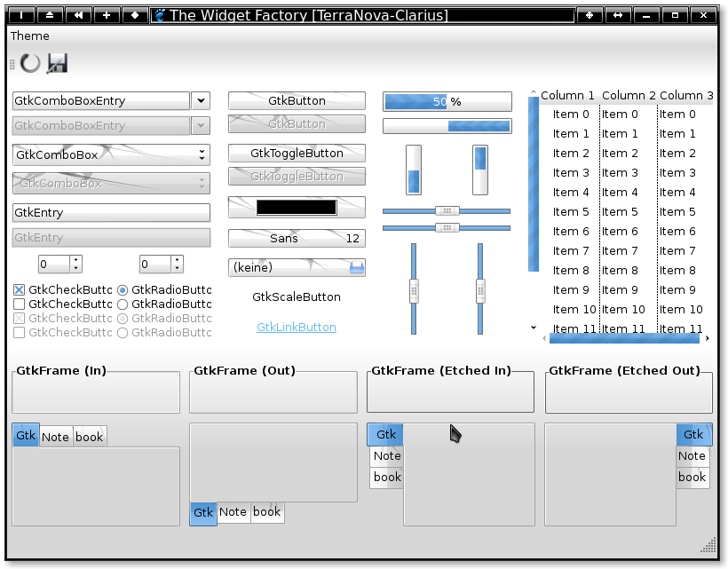
Task: Click the second spin button stepper arrows
Action: coord(177,264)
